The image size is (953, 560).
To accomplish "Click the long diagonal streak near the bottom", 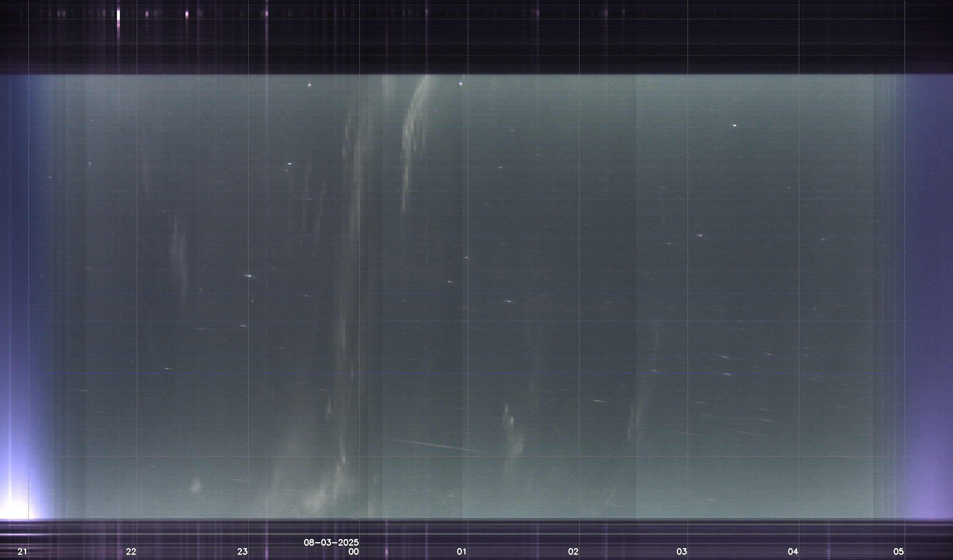I will click(435, 445).
